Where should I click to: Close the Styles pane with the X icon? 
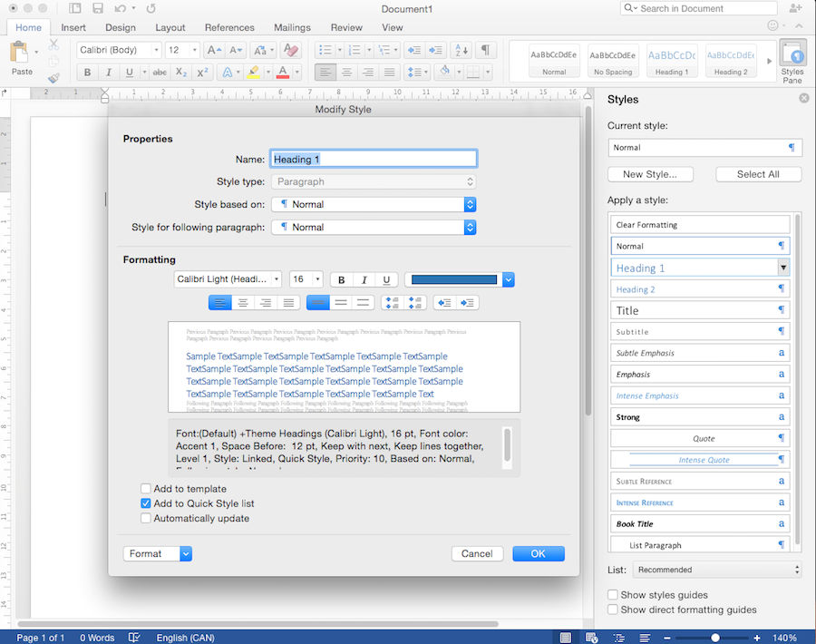[x=804, y=98]
